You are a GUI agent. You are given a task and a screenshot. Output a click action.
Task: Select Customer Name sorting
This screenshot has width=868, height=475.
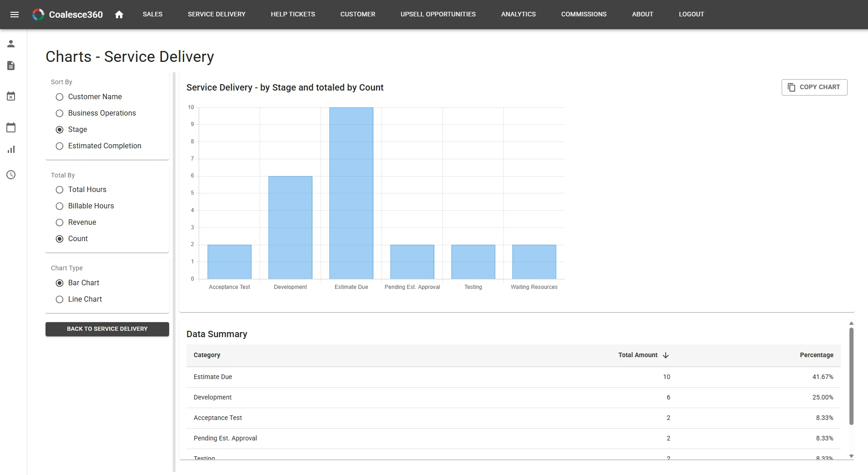point(59,96)
